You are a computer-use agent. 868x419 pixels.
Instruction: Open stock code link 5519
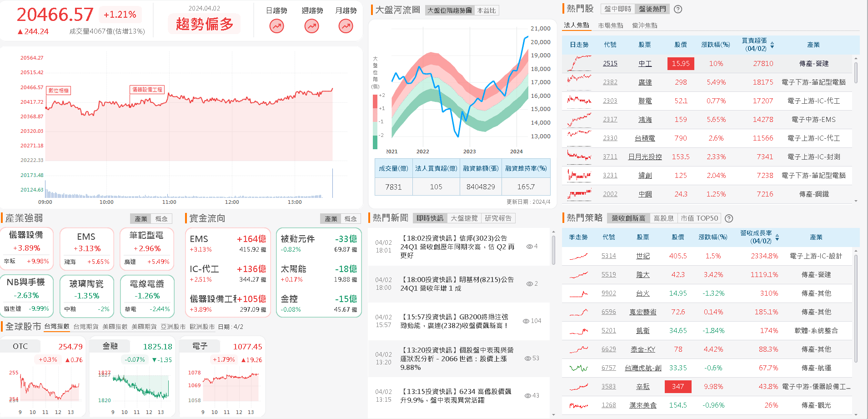pos(609,275)
